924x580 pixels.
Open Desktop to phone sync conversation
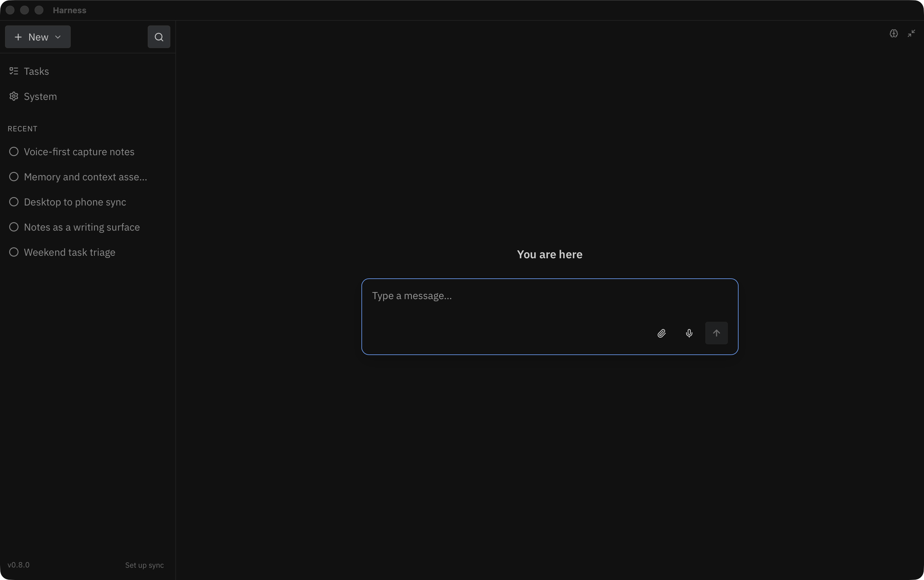point(88,202)
